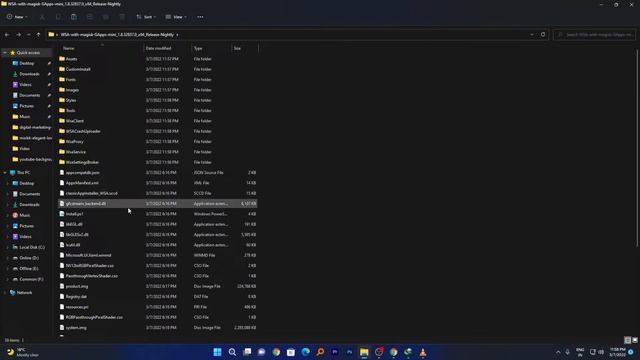
Task: Go forward with the Forward arrow
Action: [18, 35]
